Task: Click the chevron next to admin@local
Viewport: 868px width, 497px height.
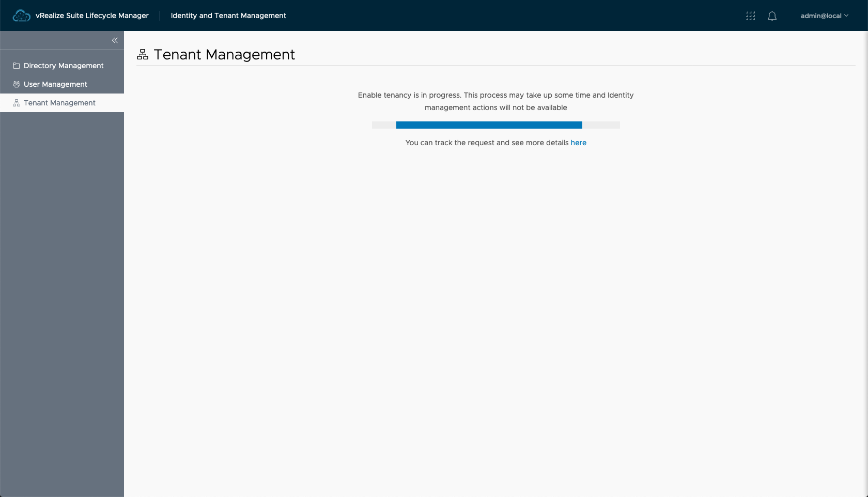Action: [x=846, y=16]
